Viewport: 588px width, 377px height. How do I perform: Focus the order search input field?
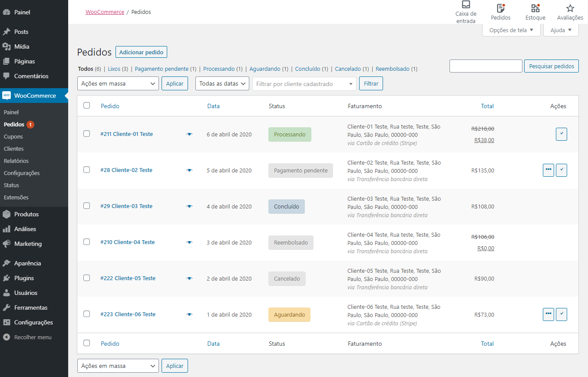[486, 66]
